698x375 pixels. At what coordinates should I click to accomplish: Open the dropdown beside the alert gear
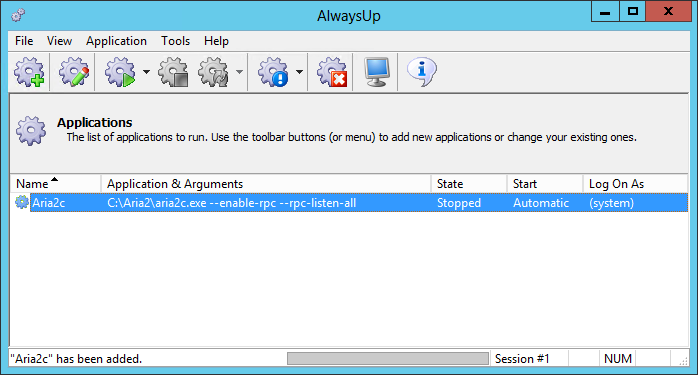coord(300,72)
